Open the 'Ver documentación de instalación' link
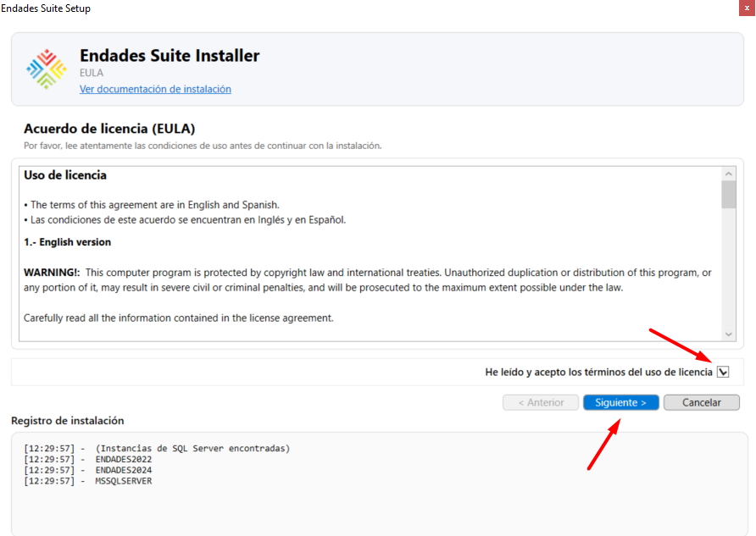 [155, 89]
